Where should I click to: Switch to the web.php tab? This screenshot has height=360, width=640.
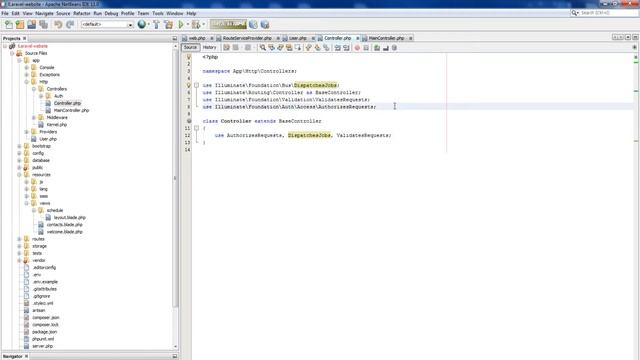coord(197,38)
